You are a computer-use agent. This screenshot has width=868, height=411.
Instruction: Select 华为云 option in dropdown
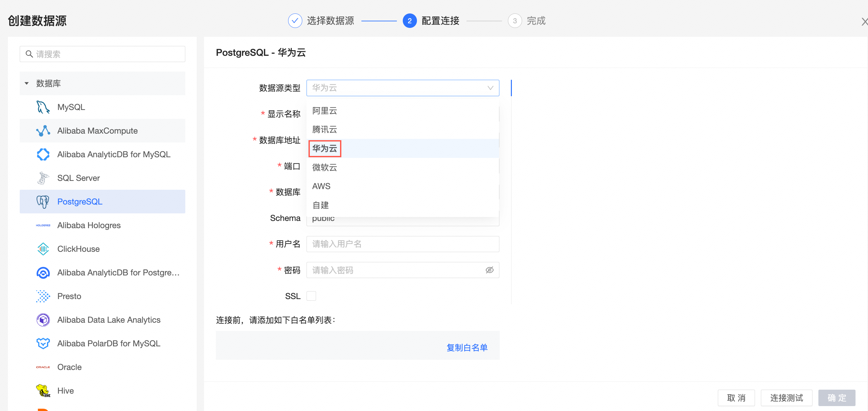click(403, 148)
